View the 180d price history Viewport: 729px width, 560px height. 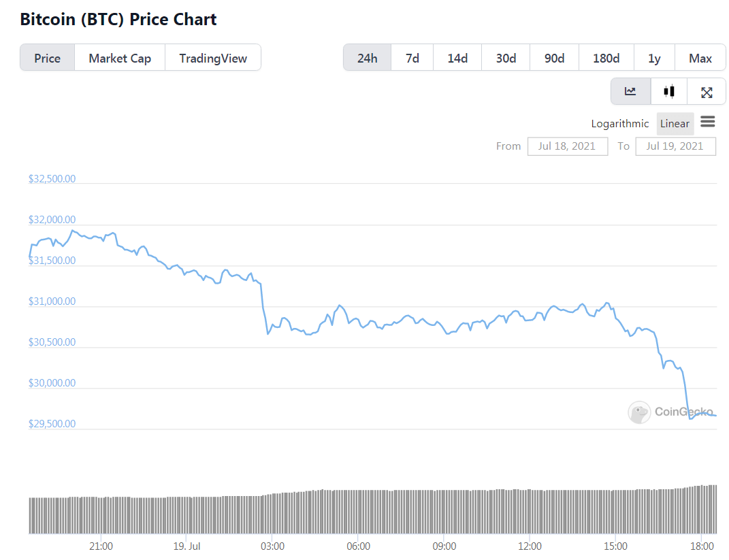coord(606,58)
